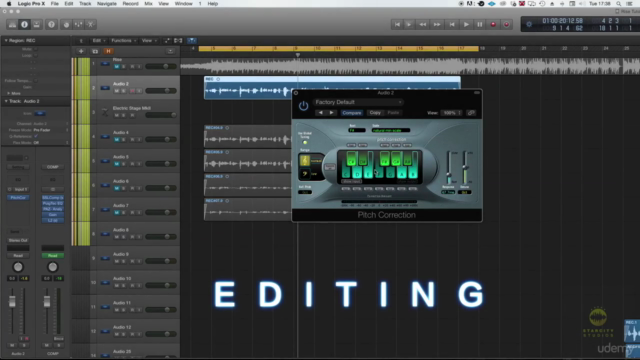
Task: Open the Record menu
Action: point(131,4)
